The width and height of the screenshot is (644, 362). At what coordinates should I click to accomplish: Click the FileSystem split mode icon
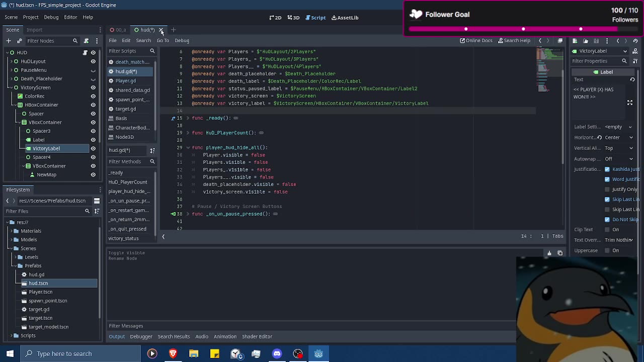coord(97,201)
